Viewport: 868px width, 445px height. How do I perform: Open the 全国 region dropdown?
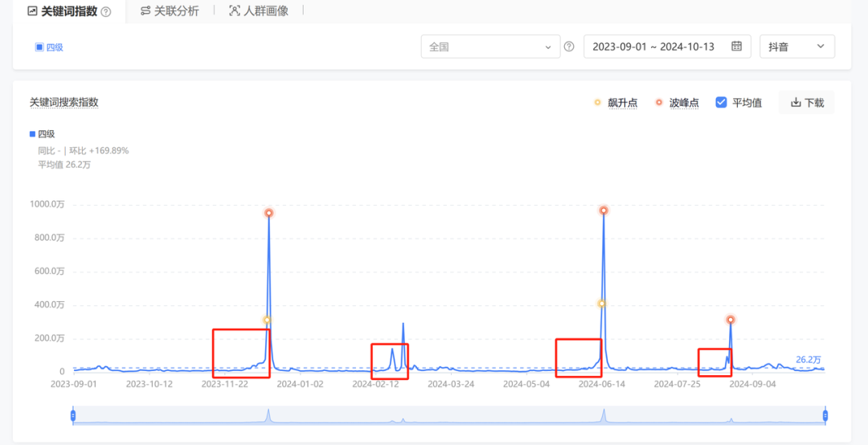pyautogui.click(x=490, y=47)
